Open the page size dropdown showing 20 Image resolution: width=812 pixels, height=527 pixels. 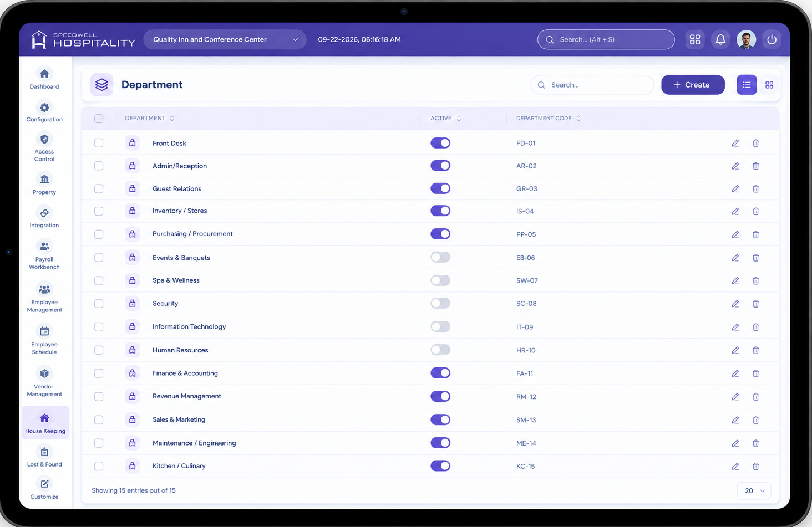point(754,491)
